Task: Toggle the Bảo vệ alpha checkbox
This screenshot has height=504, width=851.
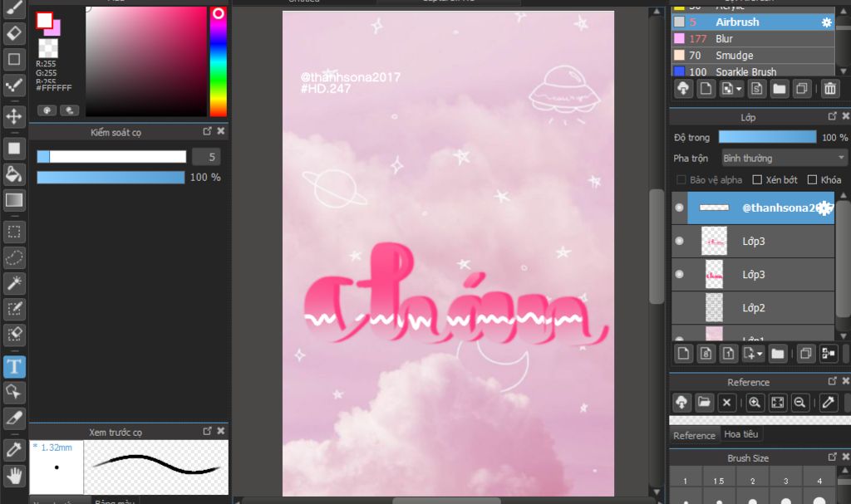Action: click(681, 179)
